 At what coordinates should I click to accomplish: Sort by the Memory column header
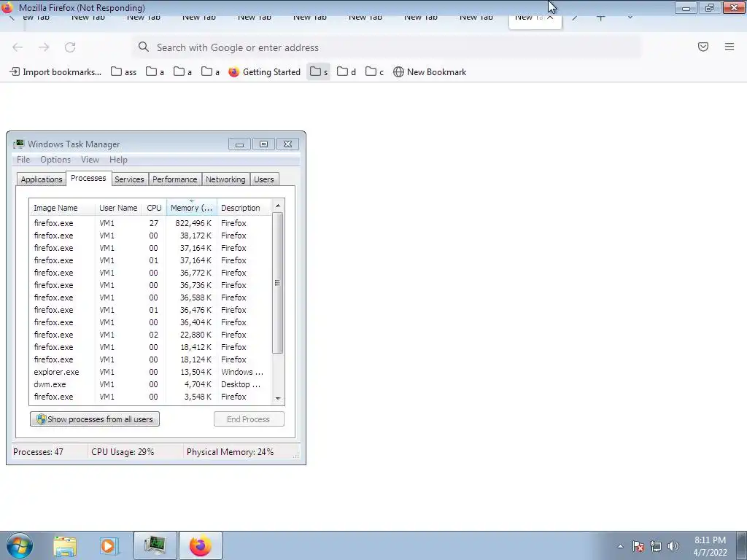click(x=192, y=208)
